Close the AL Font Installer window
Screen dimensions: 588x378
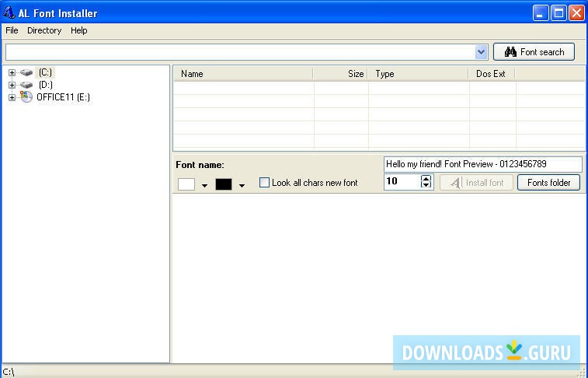click(x=577, y=13)
